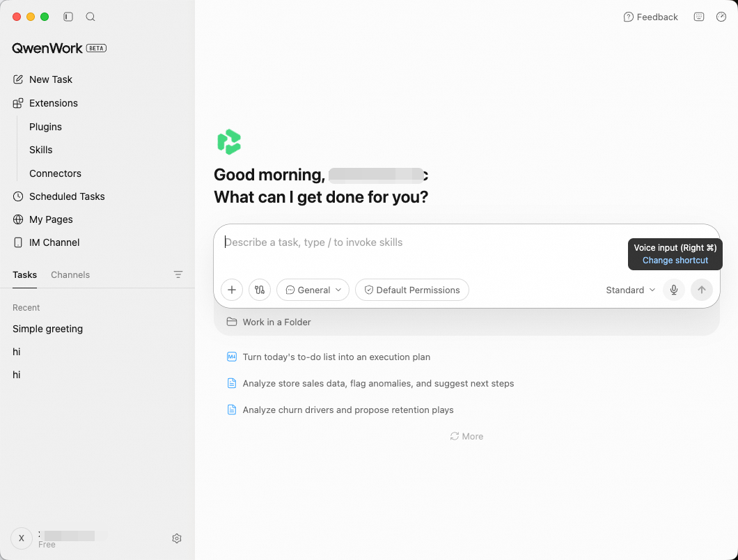
Task: Click the QwenWork BETA title
Action: click(x=59, y=48)
